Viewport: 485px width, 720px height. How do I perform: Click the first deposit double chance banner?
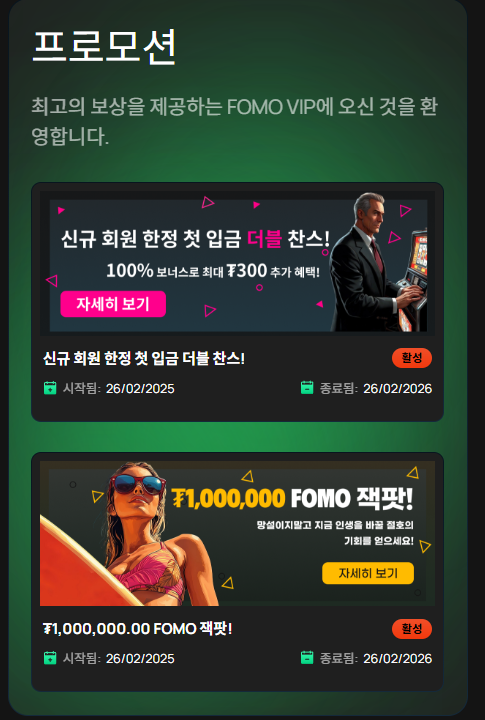click(x=237, y=264)
